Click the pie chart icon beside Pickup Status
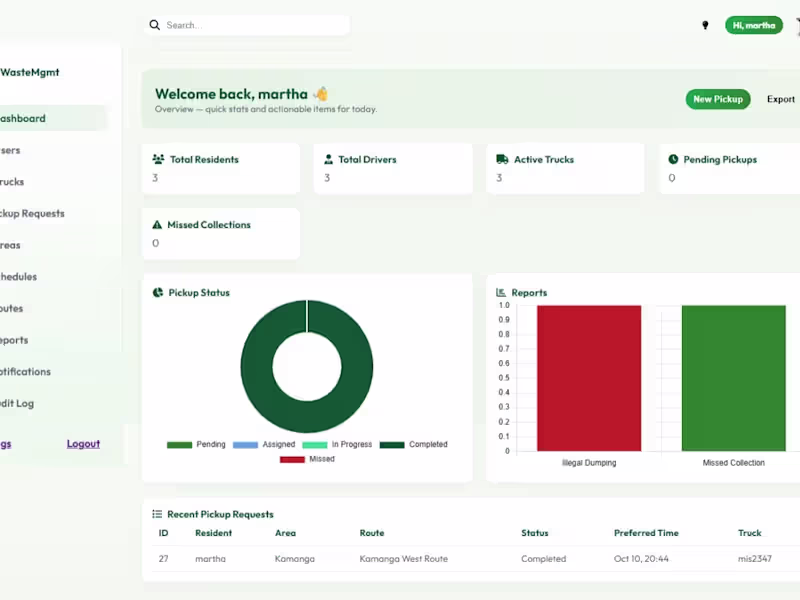The width and height of the screenshot is (800, 600). [x=156, y=292]
